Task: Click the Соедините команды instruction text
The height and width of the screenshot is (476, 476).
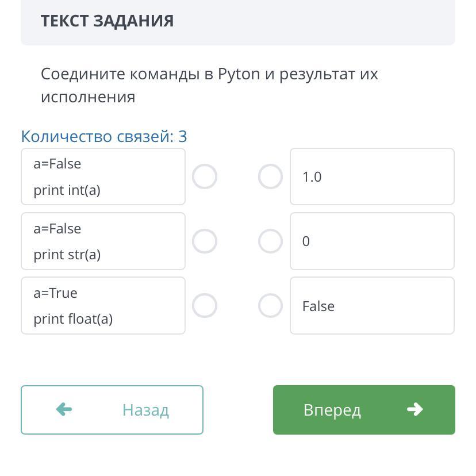Action: (x=209, y=85)
